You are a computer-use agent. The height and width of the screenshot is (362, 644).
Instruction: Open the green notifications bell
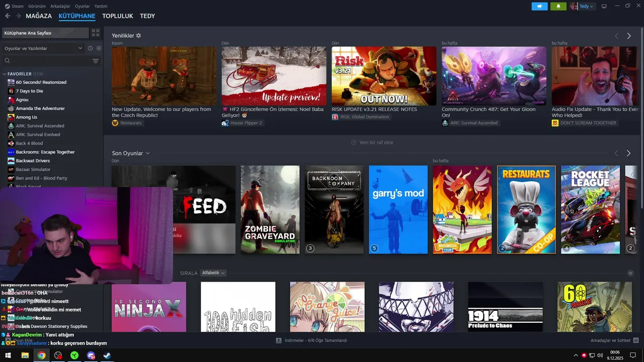[x=558, y=6]
